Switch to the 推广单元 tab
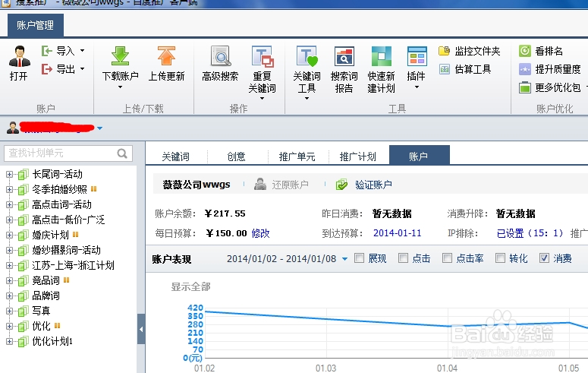This screenshot has height=373, width=588. tap(297, 156)
